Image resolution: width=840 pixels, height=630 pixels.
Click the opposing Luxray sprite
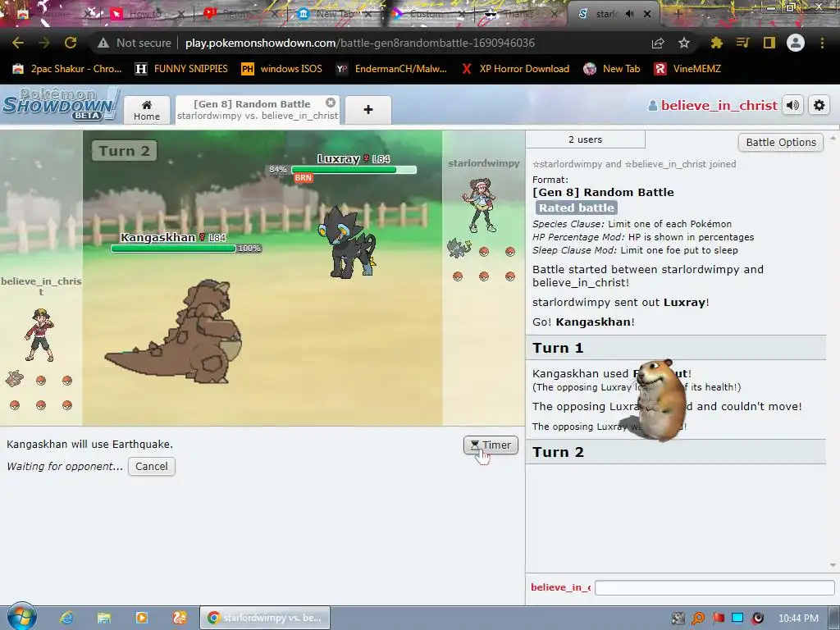[x=348, y=242]
